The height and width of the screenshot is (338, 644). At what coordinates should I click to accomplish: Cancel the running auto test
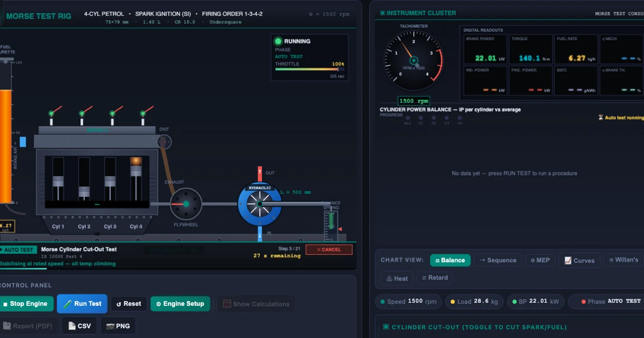pos(329,249)
